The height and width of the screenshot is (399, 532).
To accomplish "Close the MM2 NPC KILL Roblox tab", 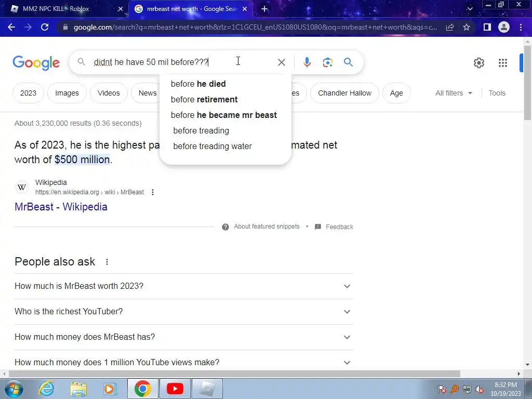I will coord(120,9).
